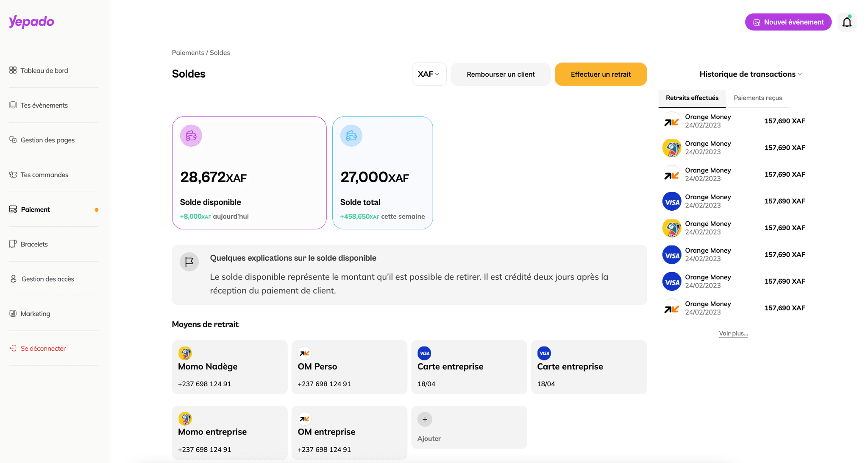
Task: Click the plus icon to add withdrawal method
Action: pyautogui.click(x=425, y=419)
